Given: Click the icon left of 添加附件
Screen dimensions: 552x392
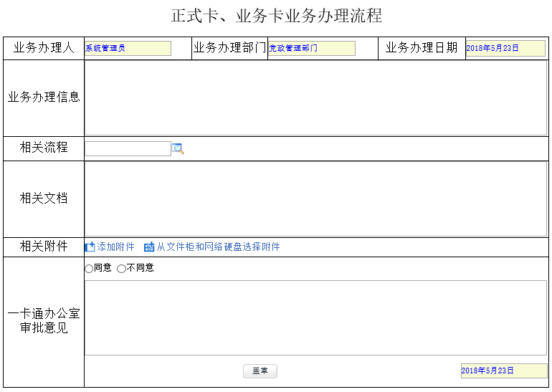Looking at the screenshot, I should [90, 247].
